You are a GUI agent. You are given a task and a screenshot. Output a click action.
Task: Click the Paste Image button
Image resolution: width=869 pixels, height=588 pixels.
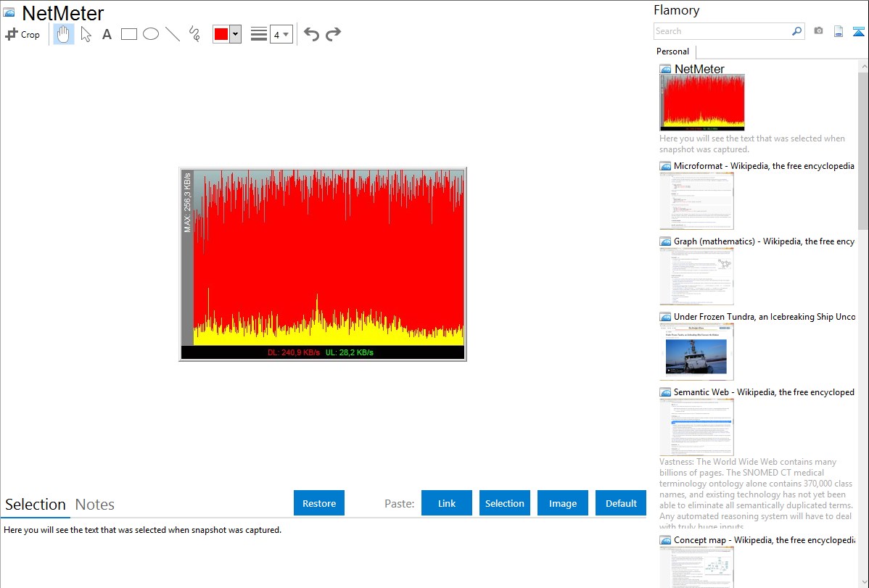coord(562,503)
